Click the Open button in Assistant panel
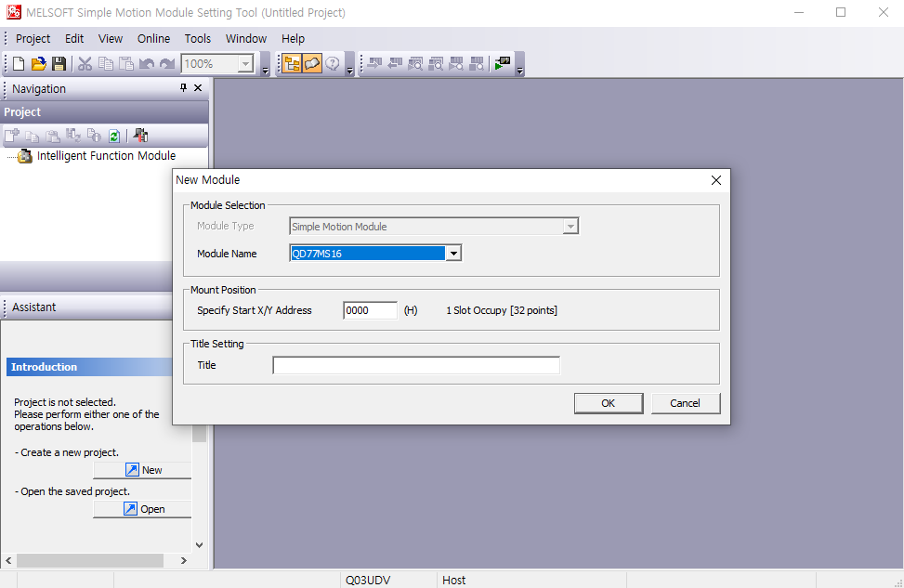This screenshot has height=588, width=904. [142, 509]
